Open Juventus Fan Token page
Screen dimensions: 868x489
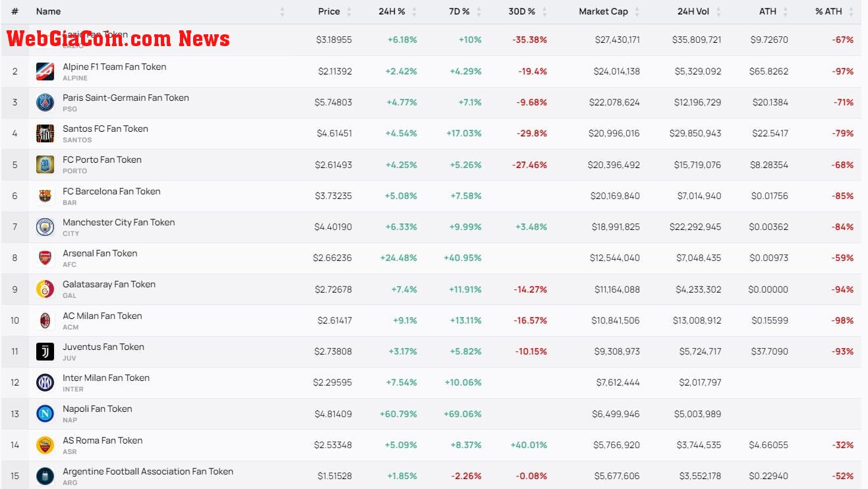click(103, 347)
